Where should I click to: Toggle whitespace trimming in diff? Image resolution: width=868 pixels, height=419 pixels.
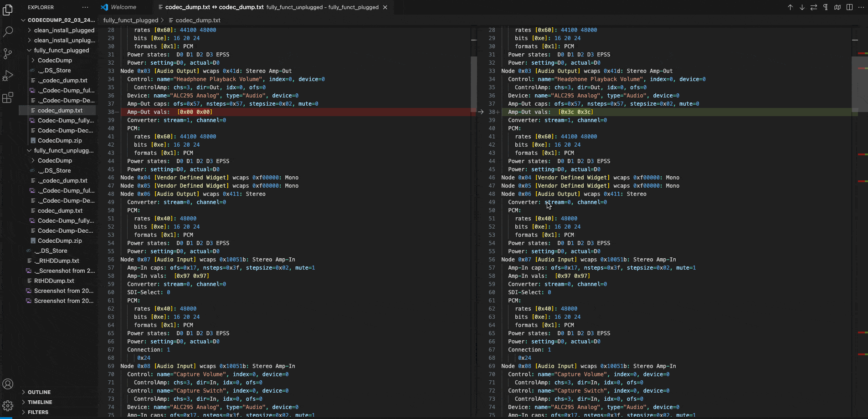[826, 7]
